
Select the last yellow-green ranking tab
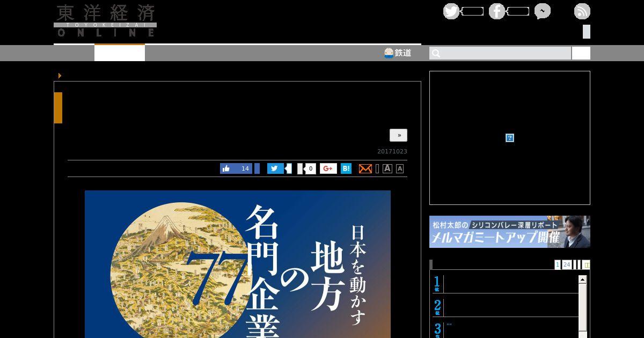(587, 264)
